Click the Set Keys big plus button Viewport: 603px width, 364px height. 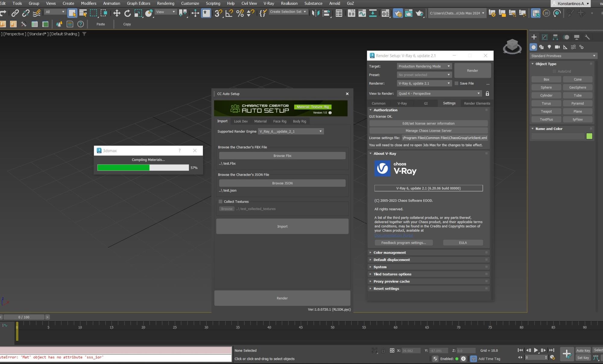pos(567,354)
